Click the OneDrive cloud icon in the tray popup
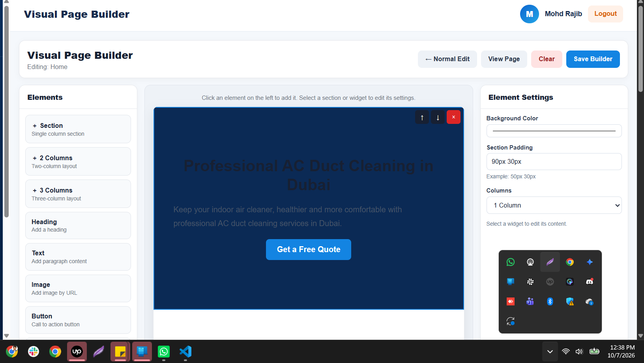 [590, 301]
